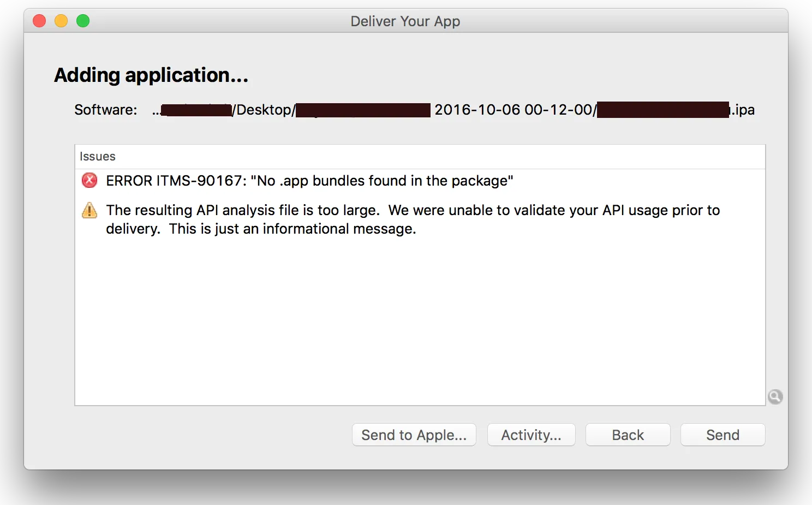Click the Issues column header
The height and width of the screenshot is (505, 812).
click(x=98, y=157)
